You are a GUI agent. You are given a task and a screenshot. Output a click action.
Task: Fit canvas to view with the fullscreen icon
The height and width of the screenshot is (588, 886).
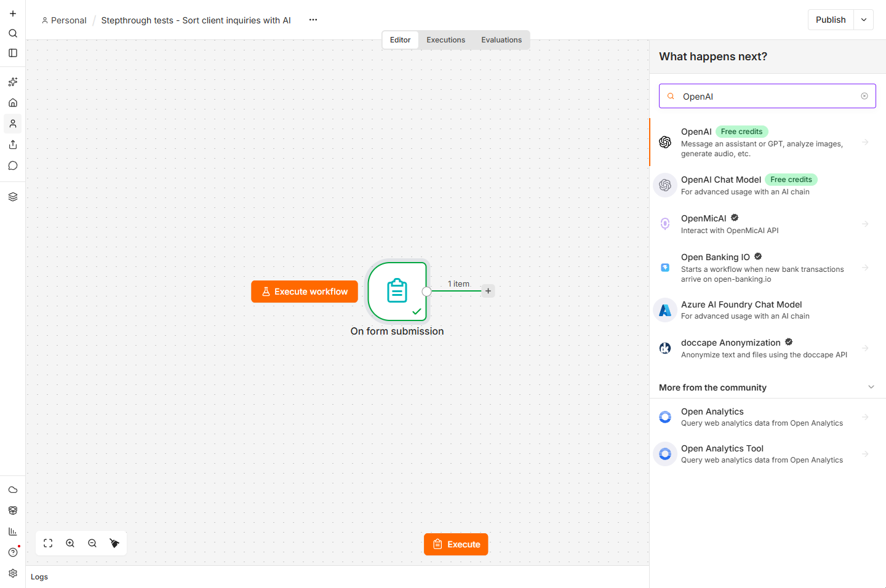48,543
